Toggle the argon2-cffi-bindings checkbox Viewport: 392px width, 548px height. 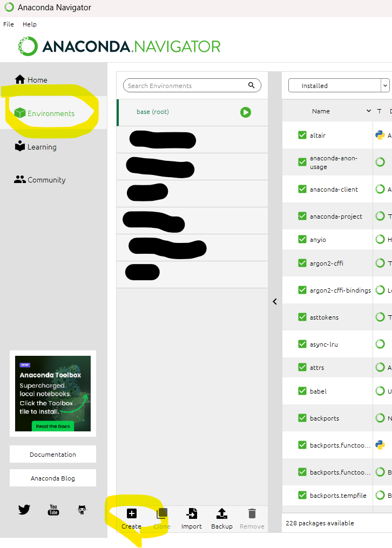tap(302, 290)
